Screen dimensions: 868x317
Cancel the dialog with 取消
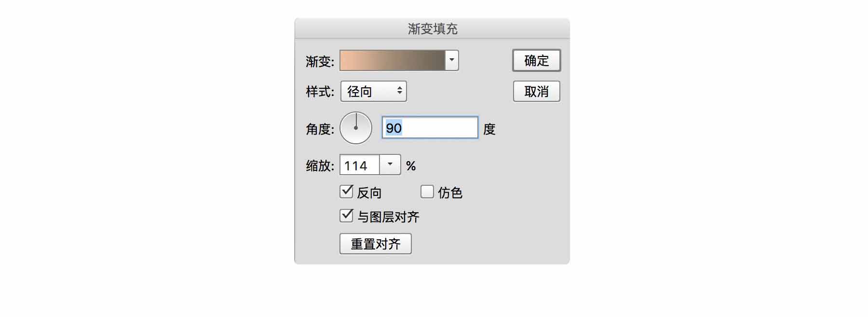[x=536, y=92]
